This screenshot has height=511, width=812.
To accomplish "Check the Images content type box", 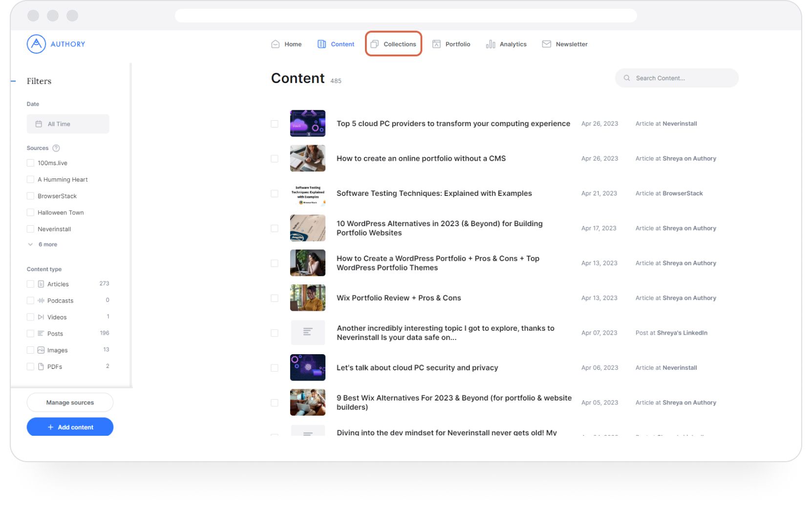I will (x=30, y=350).
